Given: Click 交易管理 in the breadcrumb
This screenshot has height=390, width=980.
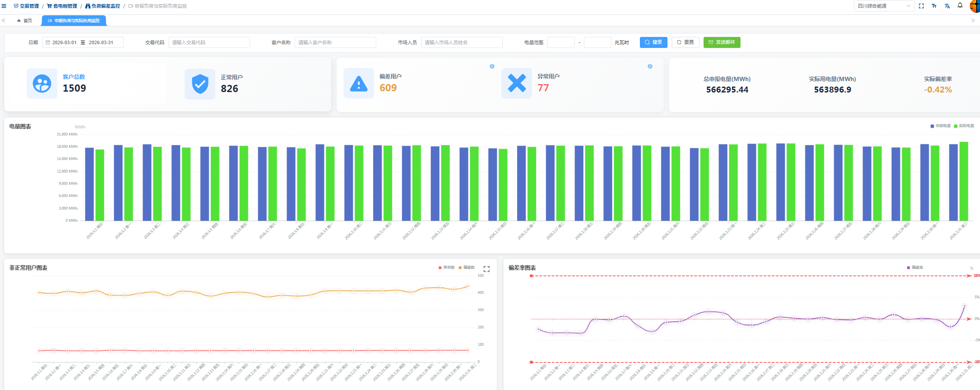Looking at the screenshot, I should (26, 6).
